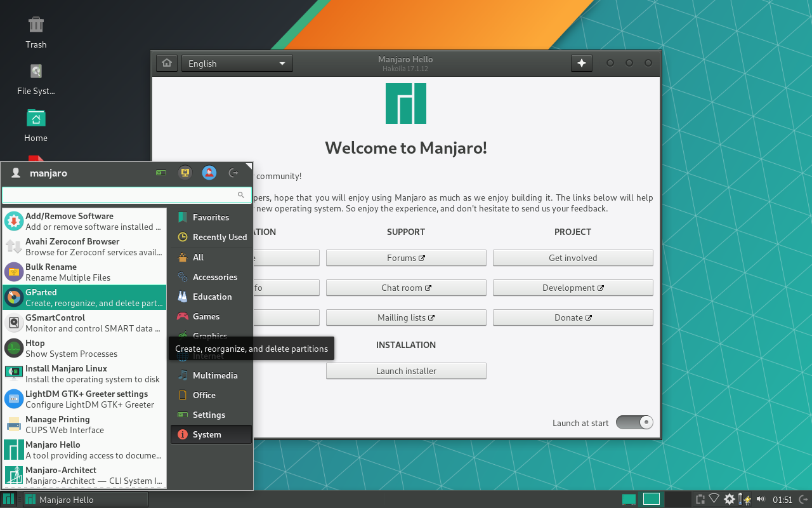Viewport: 812px width, 508px height.
Task: Click the Htop application icon
Action: [x=14, y=348]
